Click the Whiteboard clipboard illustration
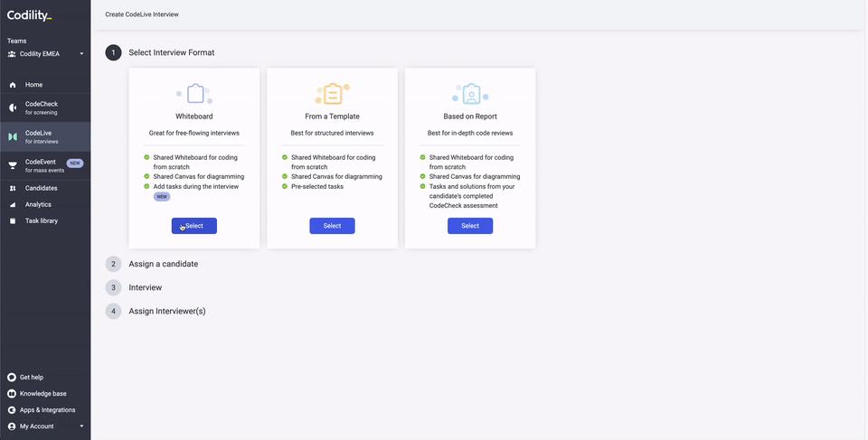 194,94
